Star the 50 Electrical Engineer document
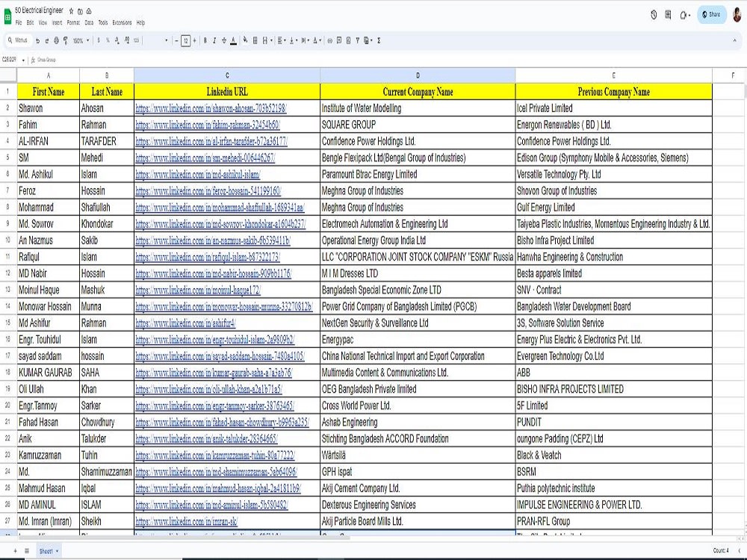The height and width of the screenshot is (560, 747). [x=71, y=10]
